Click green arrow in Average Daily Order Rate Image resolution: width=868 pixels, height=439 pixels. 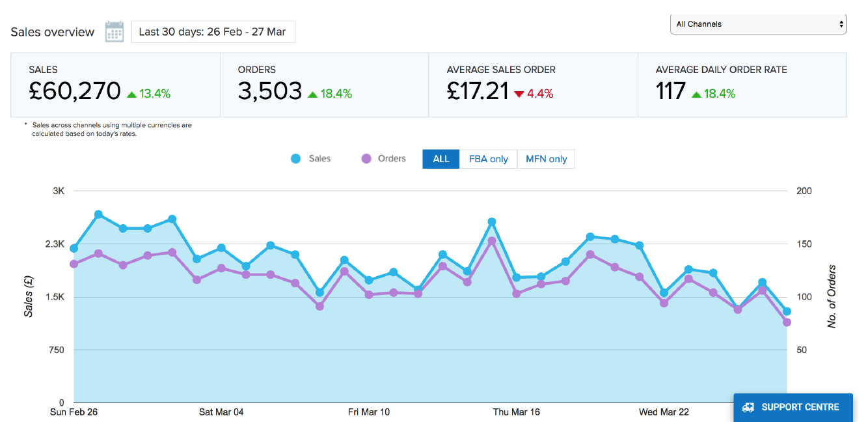697,94
